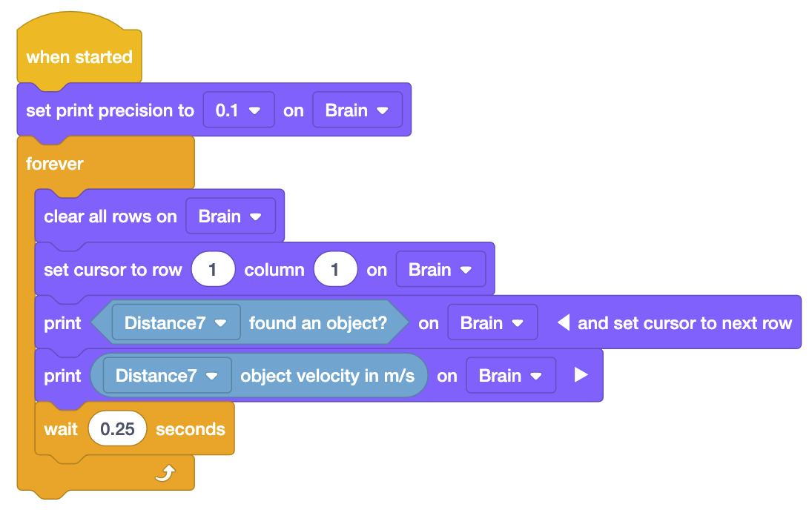
Task: Open the print precision dropdown showing 0.1
Action: pyautogui.click(x=238, y=110)
